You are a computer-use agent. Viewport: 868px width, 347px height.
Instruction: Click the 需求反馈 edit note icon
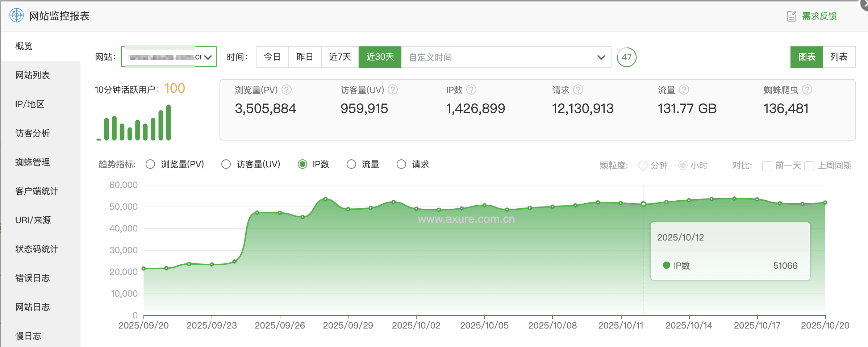tap(792, 16)
